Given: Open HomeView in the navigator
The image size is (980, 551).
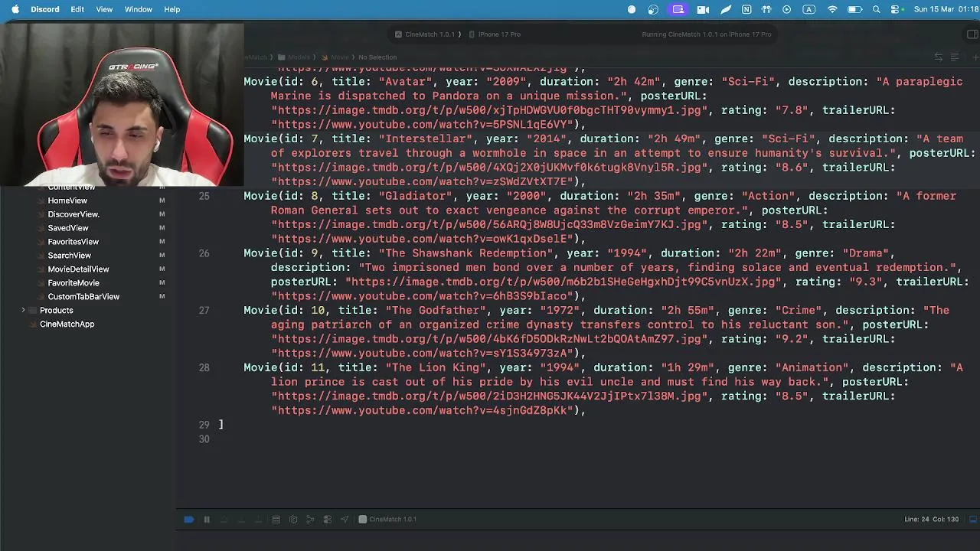Looking at the screenshot, I should pos(67,201).
